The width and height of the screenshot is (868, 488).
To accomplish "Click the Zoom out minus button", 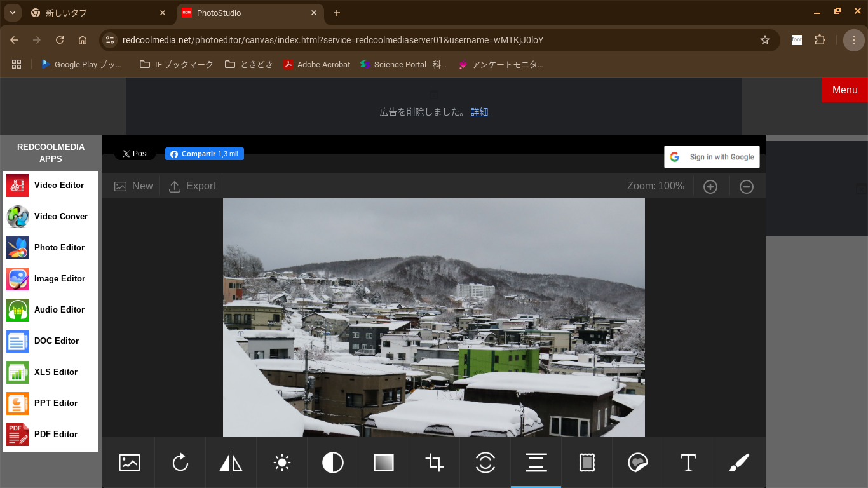I will tap(747, 186).
